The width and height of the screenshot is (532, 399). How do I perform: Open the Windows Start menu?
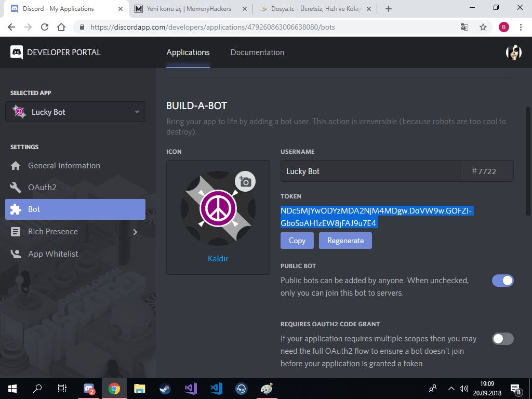pyautogui.click(x=12, y=389)
